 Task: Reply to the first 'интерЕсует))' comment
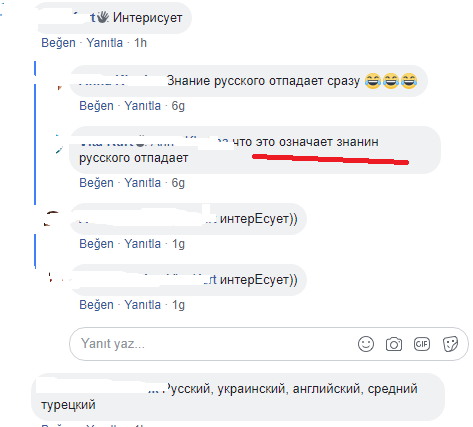143,244
